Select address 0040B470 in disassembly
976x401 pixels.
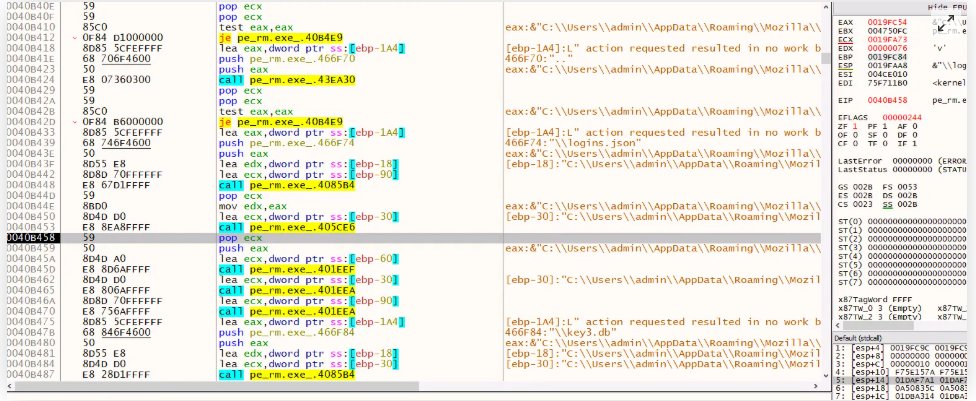tap(29, 311)
